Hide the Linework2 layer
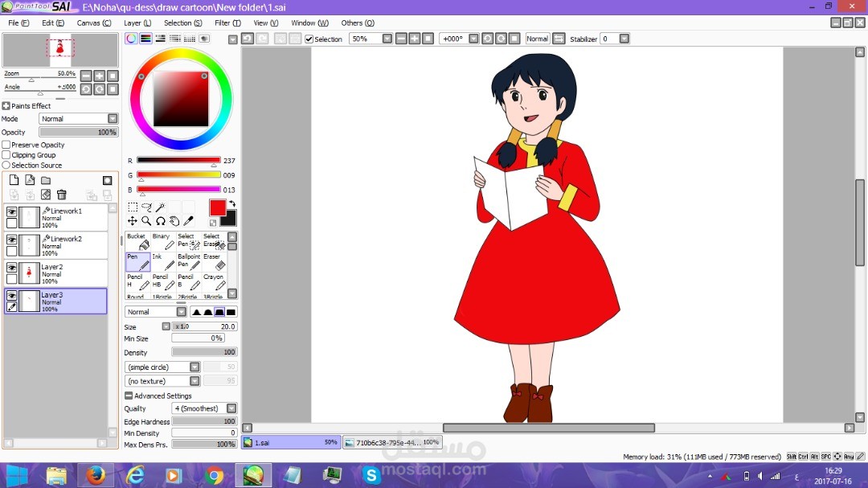Screen dimensions: 868x488 click(11, 240)
